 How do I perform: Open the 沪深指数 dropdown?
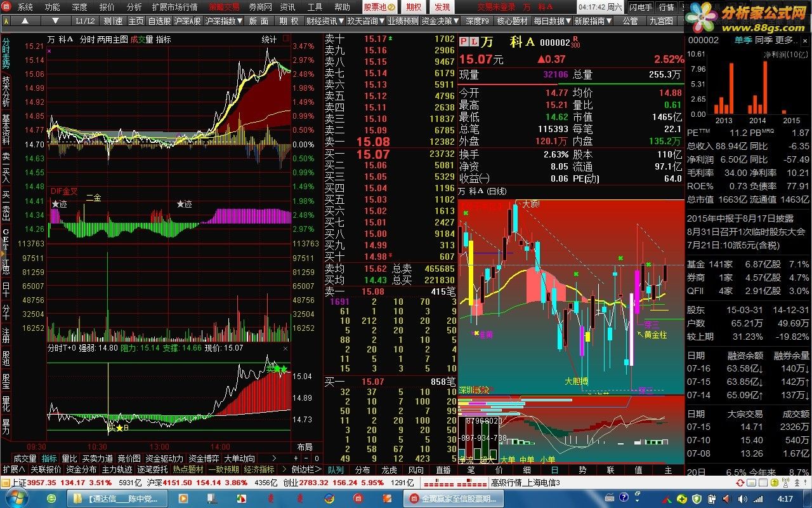224,21
